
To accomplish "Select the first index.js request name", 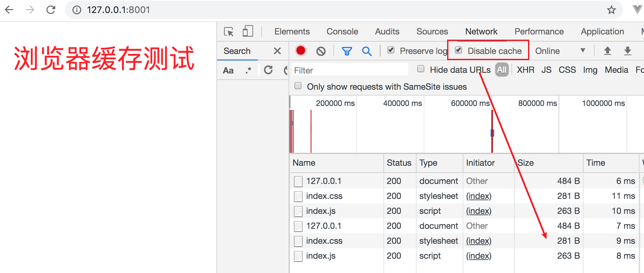I will coord(321,211).
